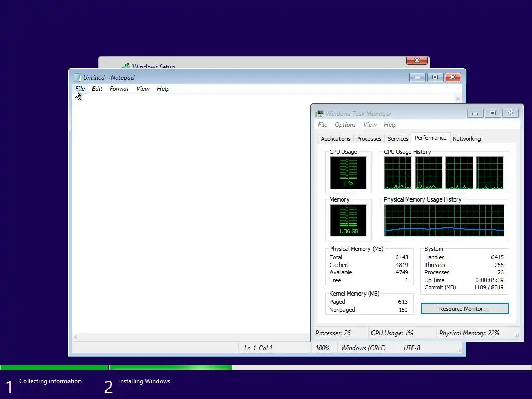The height and width of the screenshot is (399, 532).
Task: Click the third CPU Usage History graph
Action: [459, 172]
